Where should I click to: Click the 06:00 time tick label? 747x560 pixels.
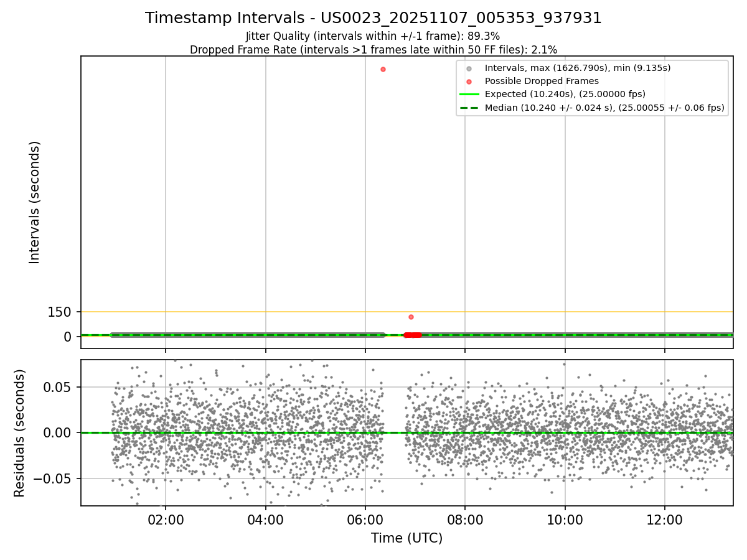pyautogui.click(x=365, y=519)
